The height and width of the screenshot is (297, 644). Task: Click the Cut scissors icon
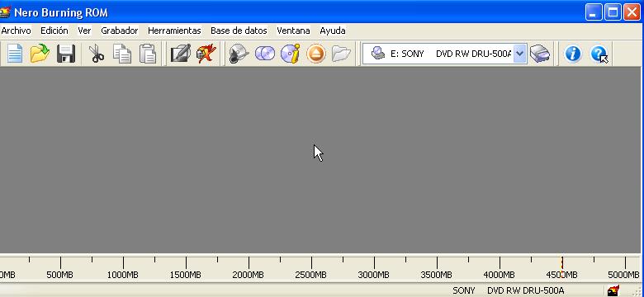point(97,54)
